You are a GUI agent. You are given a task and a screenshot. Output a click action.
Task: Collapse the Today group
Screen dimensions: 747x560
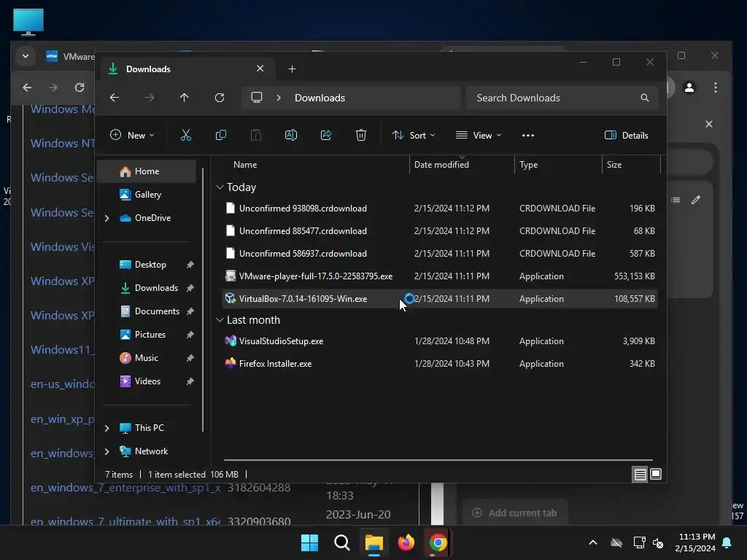[220, 187]
